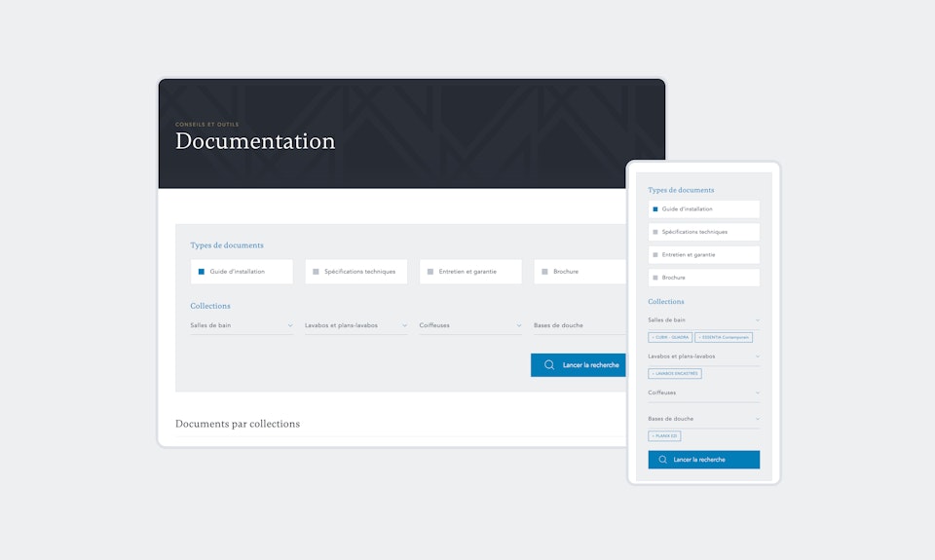The height and width of the screenshot is (560, 935).
Task: Click the magnifier icon in the mobile search button
Action: (x=663, y=460)
